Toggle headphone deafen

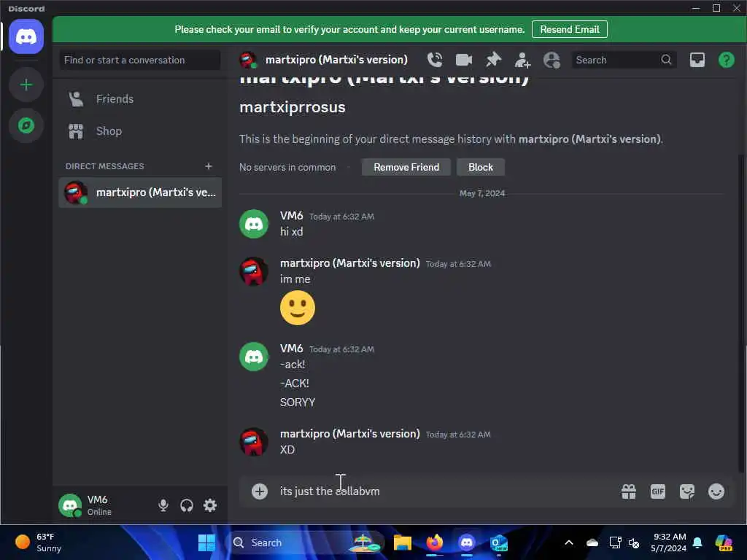[186, 505]
